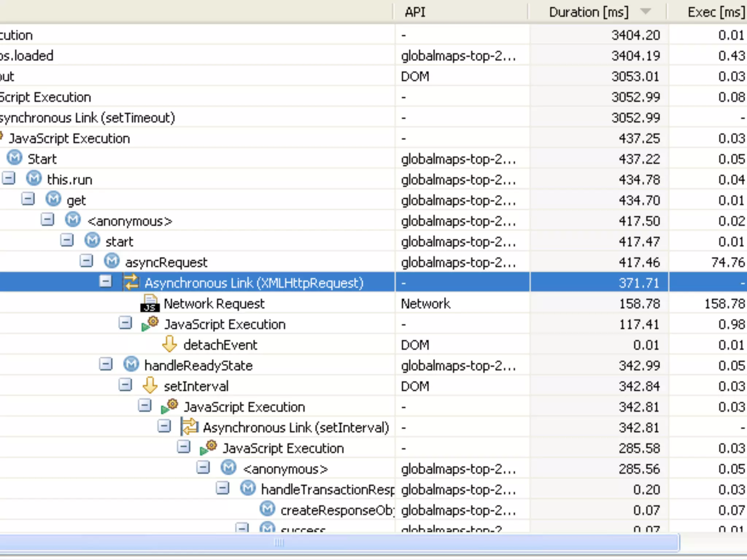The height and width of the screenshot is (560, 747).
Task: Click the this.run method icon
Action: pyautogui.click(x=34, y=179)
